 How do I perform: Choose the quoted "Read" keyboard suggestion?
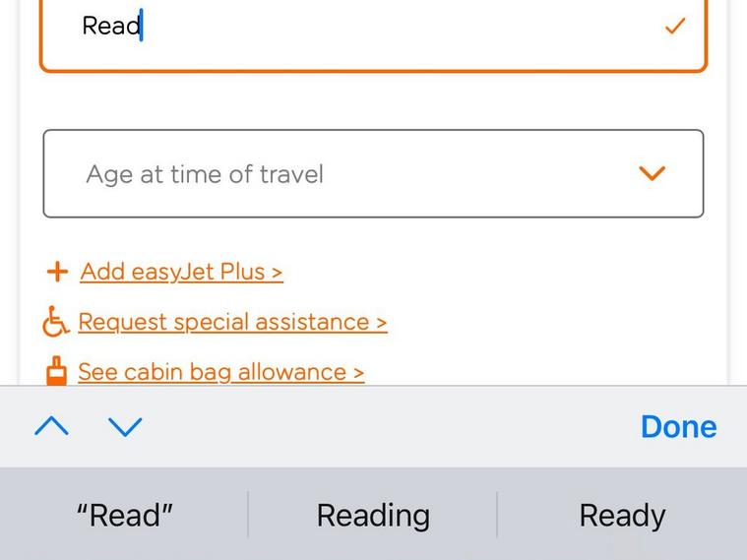coord(125,516)
